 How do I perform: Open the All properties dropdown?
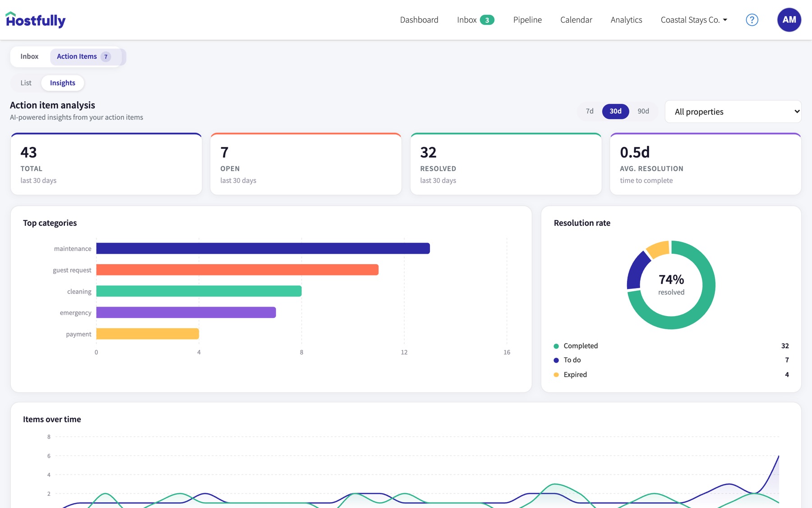click(733, 112)
